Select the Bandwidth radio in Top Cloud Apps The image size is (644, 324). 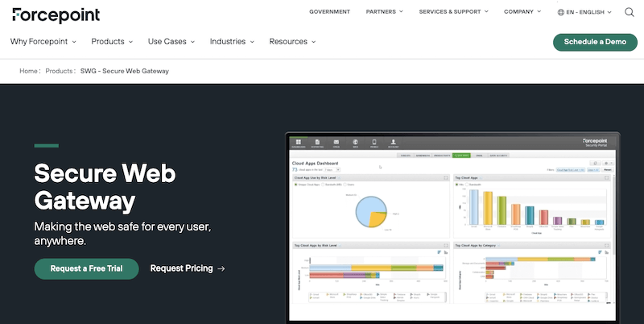(x=467, y=185)
